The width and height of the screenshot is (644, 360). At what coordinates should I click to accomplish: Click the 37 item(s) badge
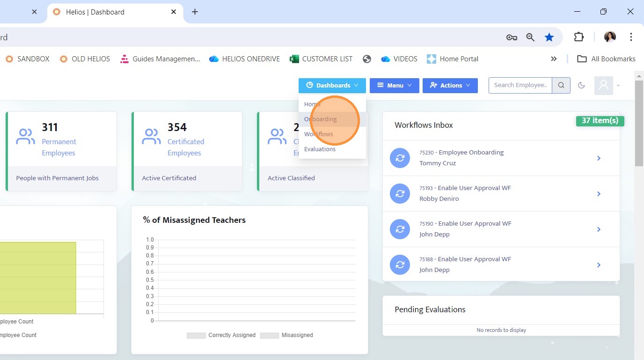click(600, 121)
